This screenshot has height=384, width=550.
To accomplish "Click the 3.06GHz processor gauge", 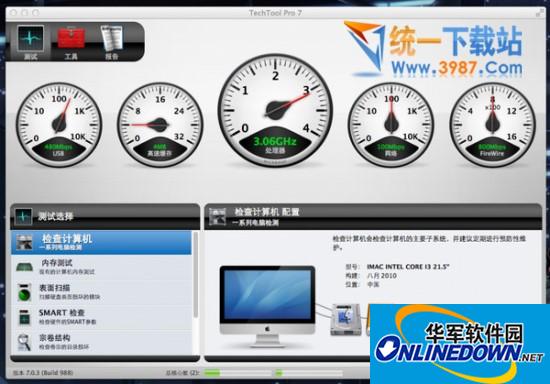I will pyautogui.click(x=275, y=110).
